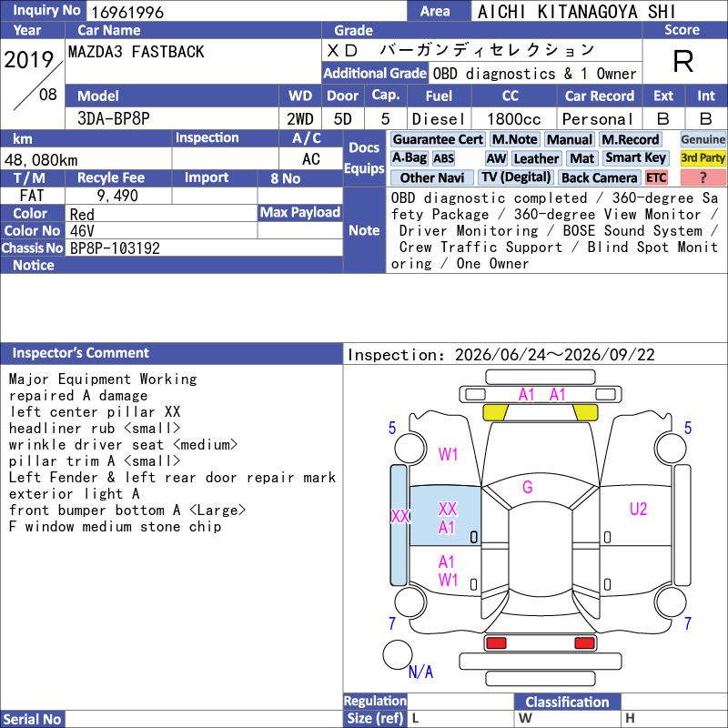Click the year 2019 value
This screenshot has height=728, width=728.
click(29, 59)
